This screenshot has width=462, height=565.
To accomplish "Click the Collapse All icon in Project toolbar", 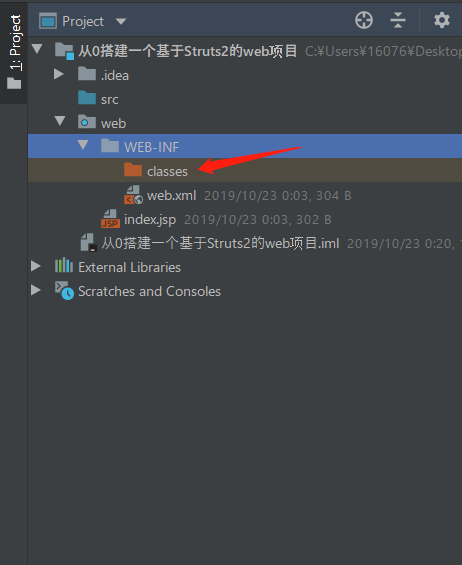I will click(398, 20).
